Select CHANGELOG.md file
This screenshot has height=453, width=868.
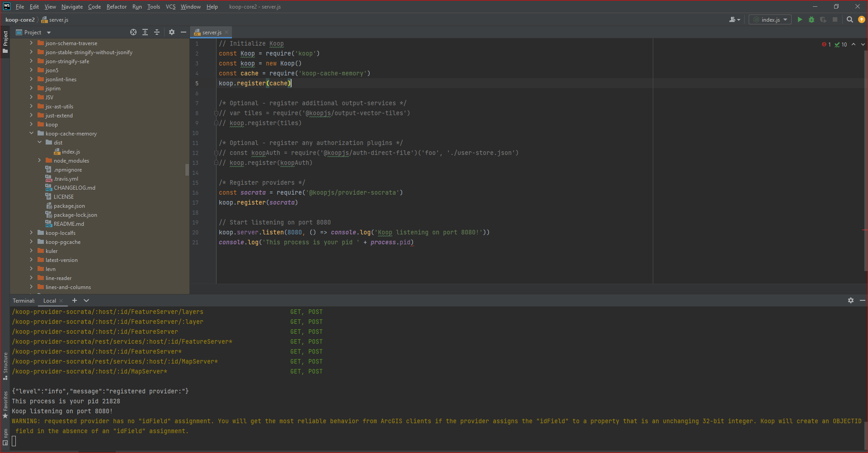(x=71, y=188)
